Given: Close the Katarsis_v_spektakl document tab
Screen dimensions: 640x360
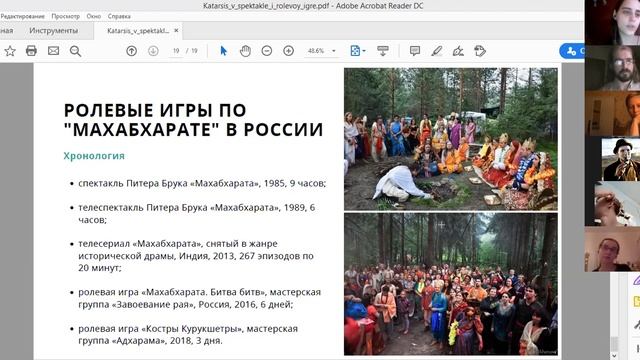Looking at the screenshot, I should pyautogui.click(x=176, y=31).
